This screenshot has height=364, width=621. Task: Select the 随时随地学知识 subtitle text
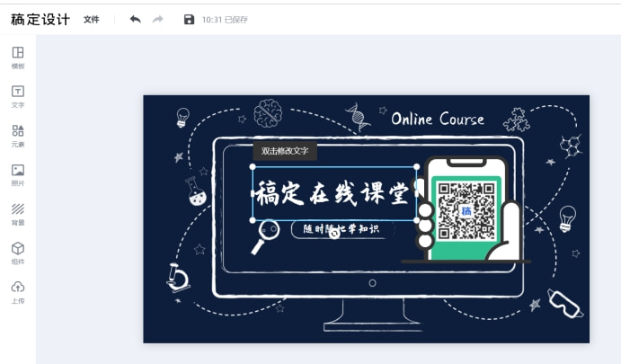(341, 229)
